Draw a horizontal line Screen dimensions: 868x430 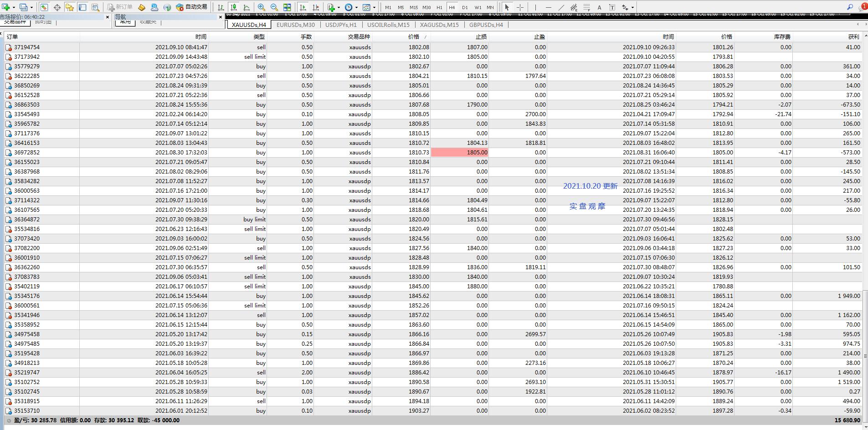click(548, 7)
